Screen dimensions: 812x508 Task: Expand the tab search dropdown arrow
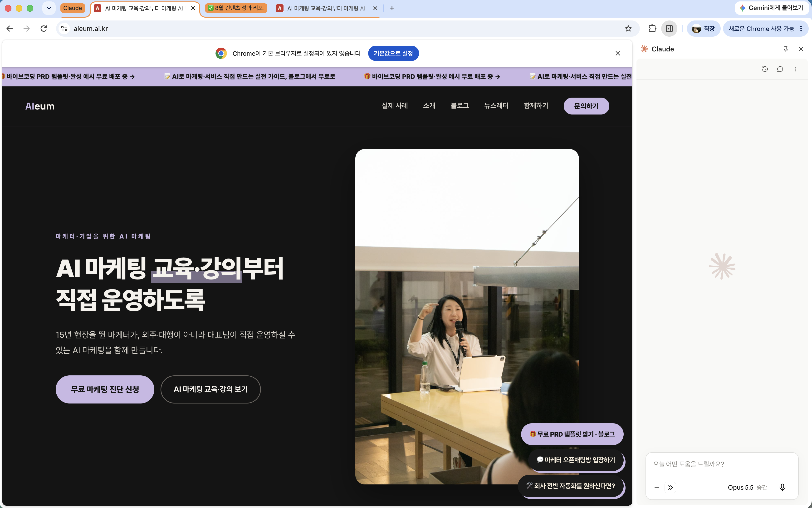coord(49,8)
